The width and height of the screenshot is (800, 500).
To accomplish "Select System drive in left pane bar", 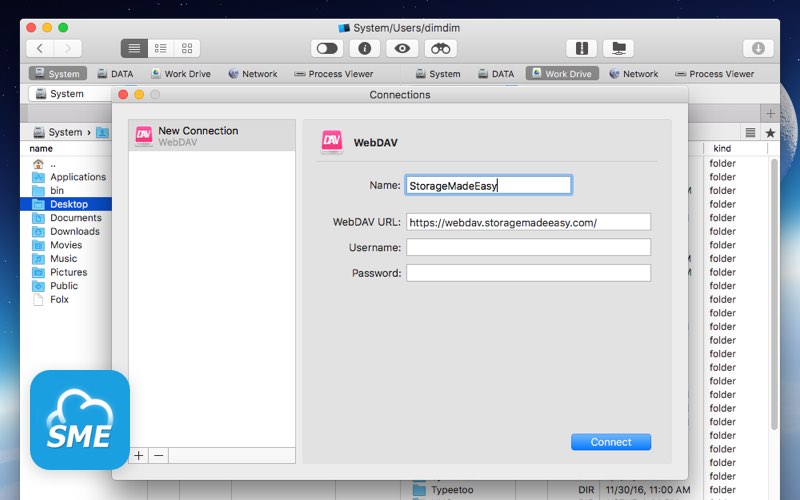I will 58,73.
